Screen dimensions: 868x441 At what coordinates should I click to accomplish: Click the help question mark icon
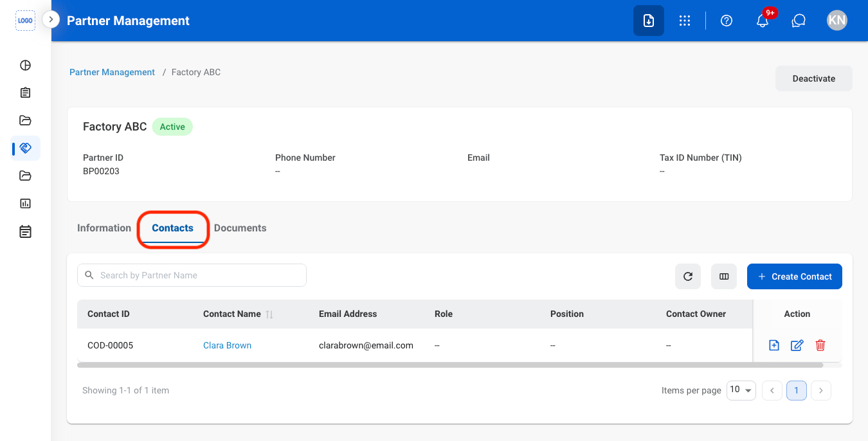727,21
